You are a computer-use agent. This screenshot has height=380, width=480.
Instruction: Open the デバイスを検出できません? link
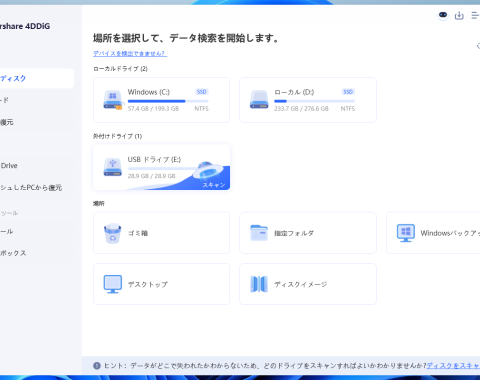click(x=130, y=53)
